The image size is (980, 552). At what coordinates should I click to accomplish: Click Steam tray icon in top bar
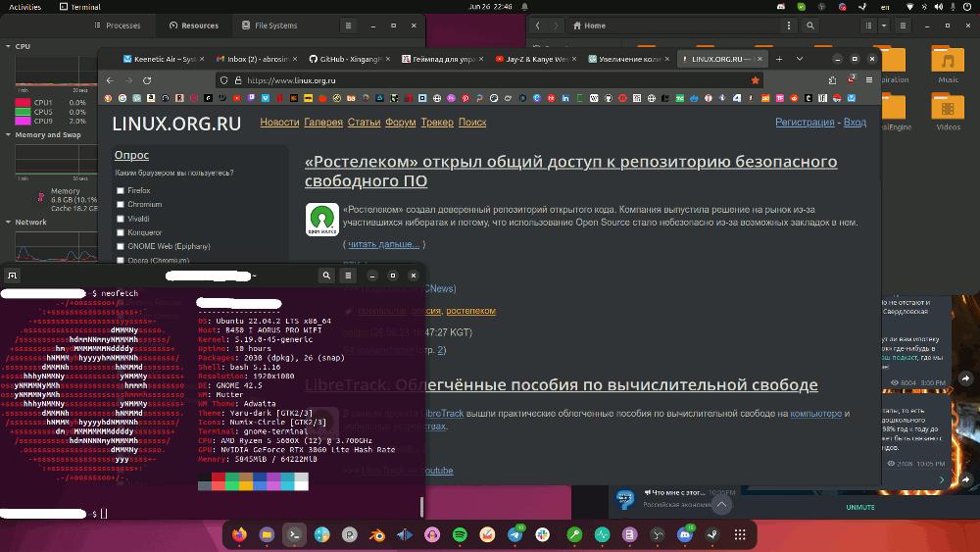point(862,6)
